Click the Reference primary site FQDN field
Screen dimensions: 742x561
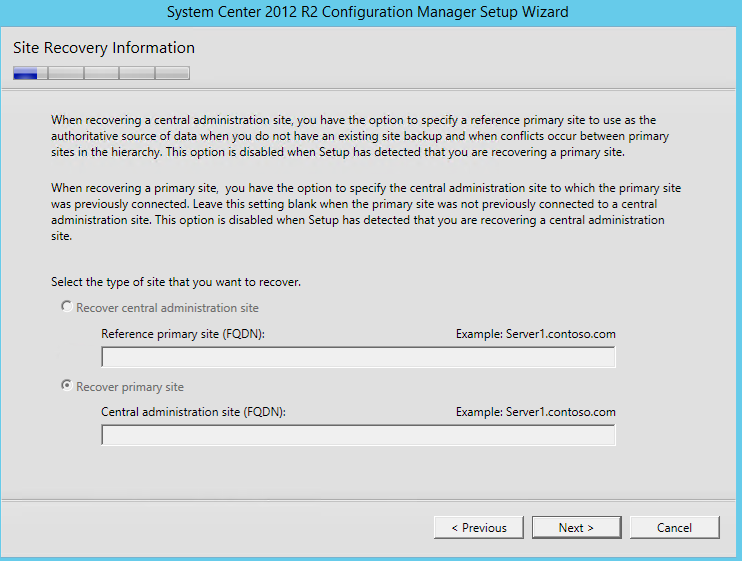coord(358,357)
